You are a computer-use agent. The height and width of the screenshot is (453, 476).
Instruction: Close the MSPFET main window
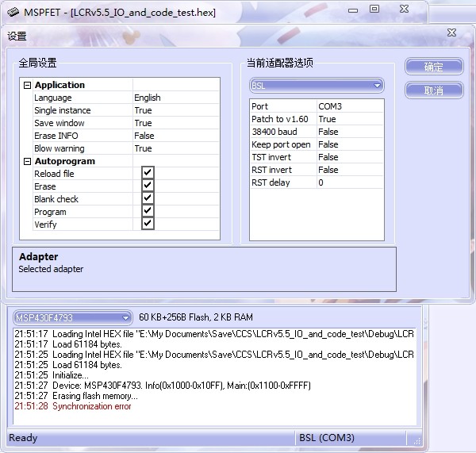pos(404,9)
